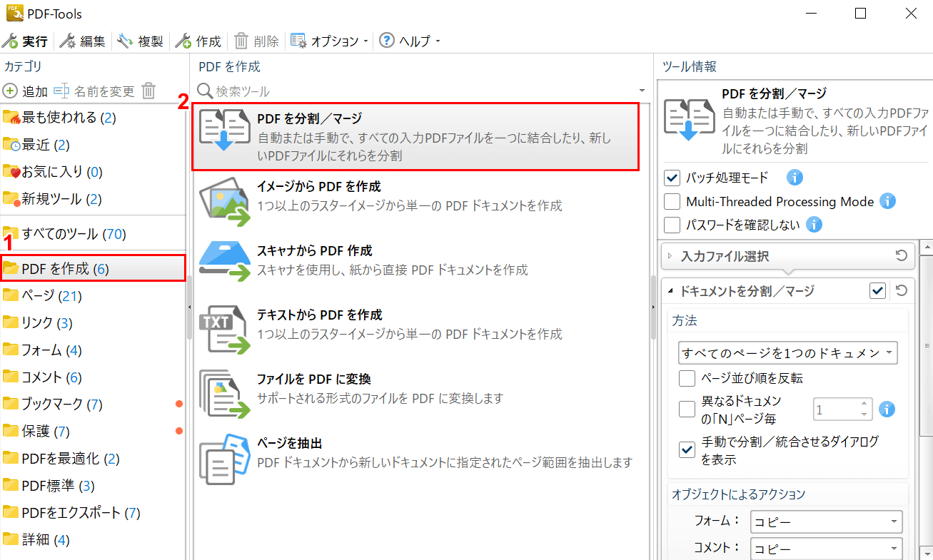Viewport: 933px width, 560px height.
Task: Click the テキストから PDF を作成 tool icon
Action: [225, 328]
